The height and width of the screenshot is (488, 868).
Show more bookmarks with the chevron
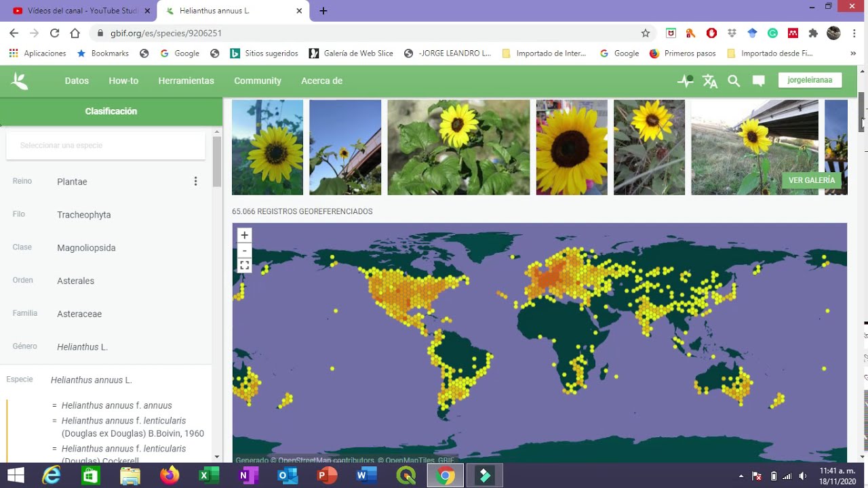[853, 54]
